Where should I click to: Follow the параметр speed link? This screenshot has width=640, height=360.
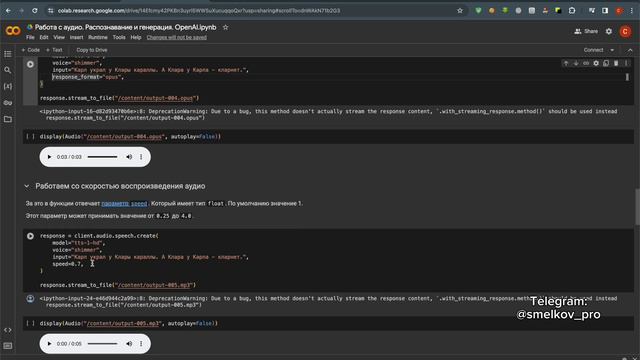coord(124,203)
